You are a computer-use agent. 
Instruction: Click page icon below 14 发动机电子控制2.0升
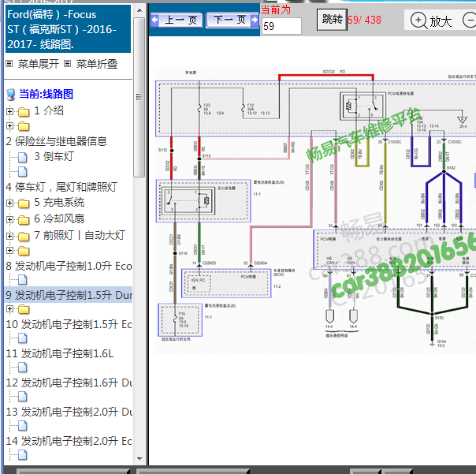tap(23, 455)
